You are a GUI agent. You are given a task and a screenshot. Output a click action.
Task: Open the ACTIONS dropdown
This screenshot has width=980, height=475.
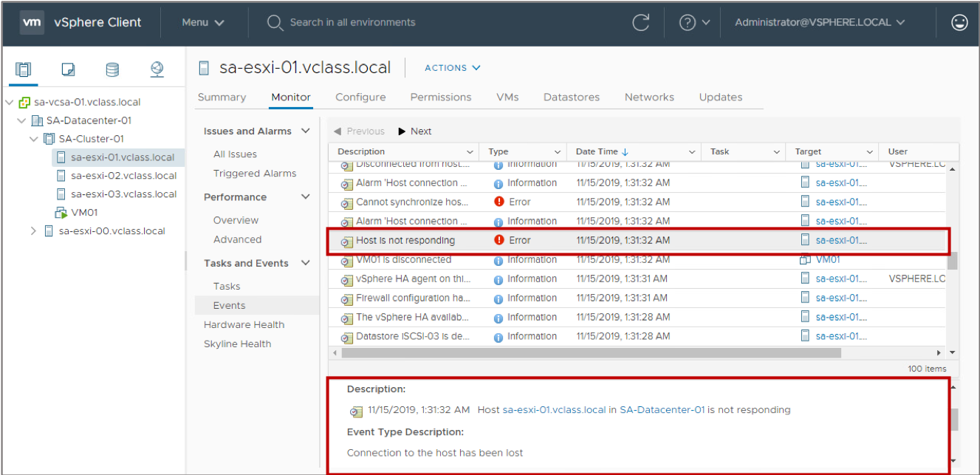pos(453,68)
